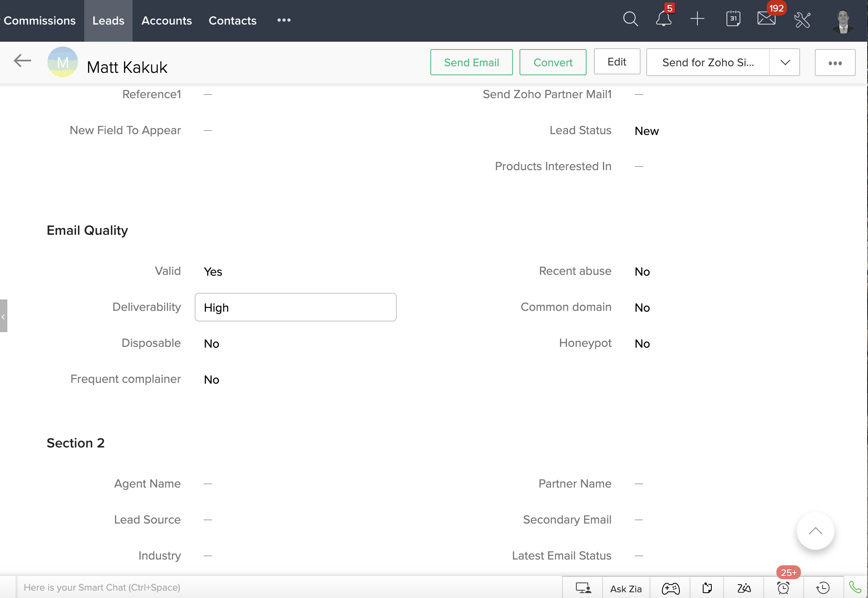
Task: Open notifications bell with 5 badge
Action: click(x=663, y=19)
